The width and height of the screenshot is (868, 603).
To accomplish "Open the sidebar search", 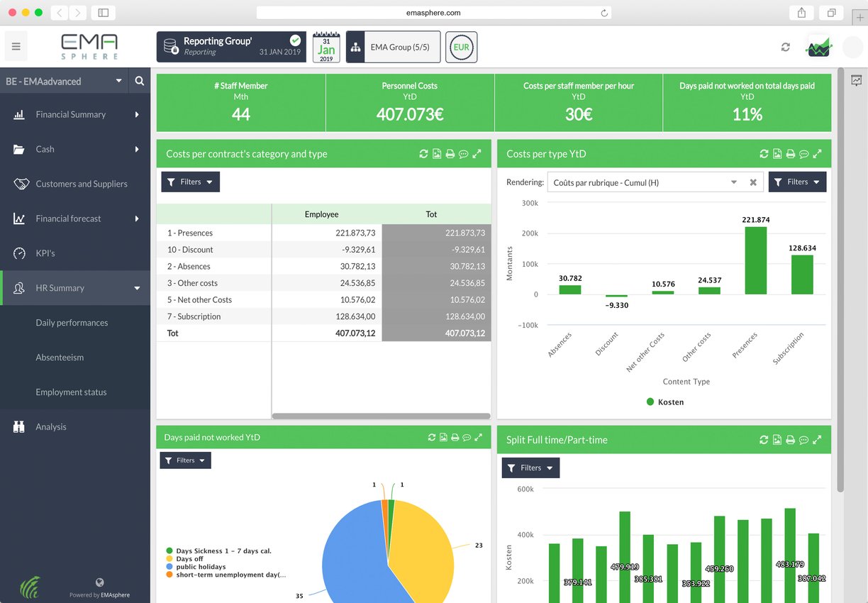I will [139, 81].
